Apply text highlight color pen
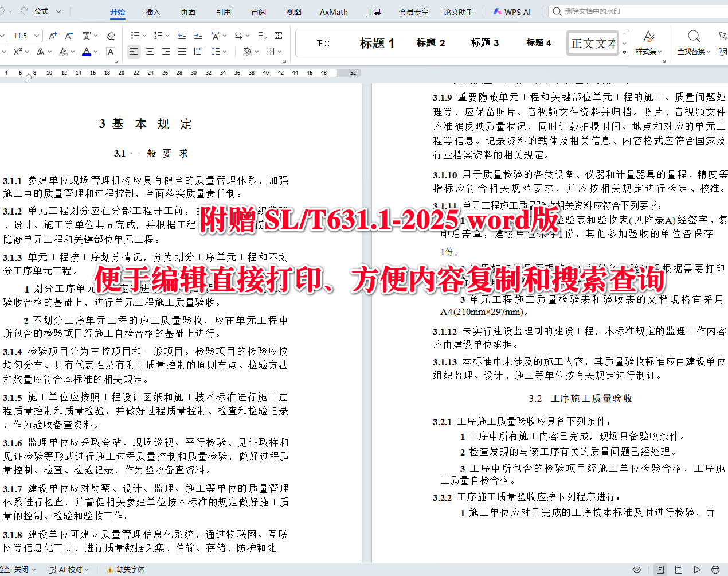The height and width of the screenshot is (576, 728). pyautogui.click(x=62, y=52)
